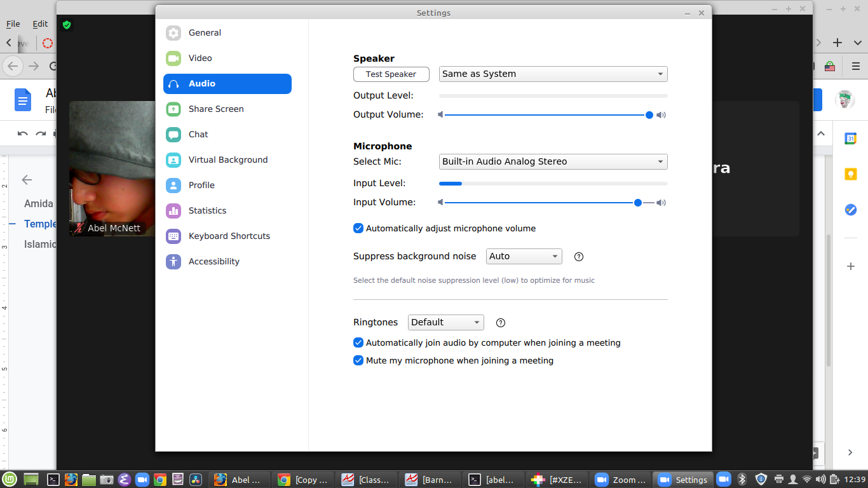Open the General settings tab
The height and width of the screenshot is (488, 868).
(x=227, y=33)
